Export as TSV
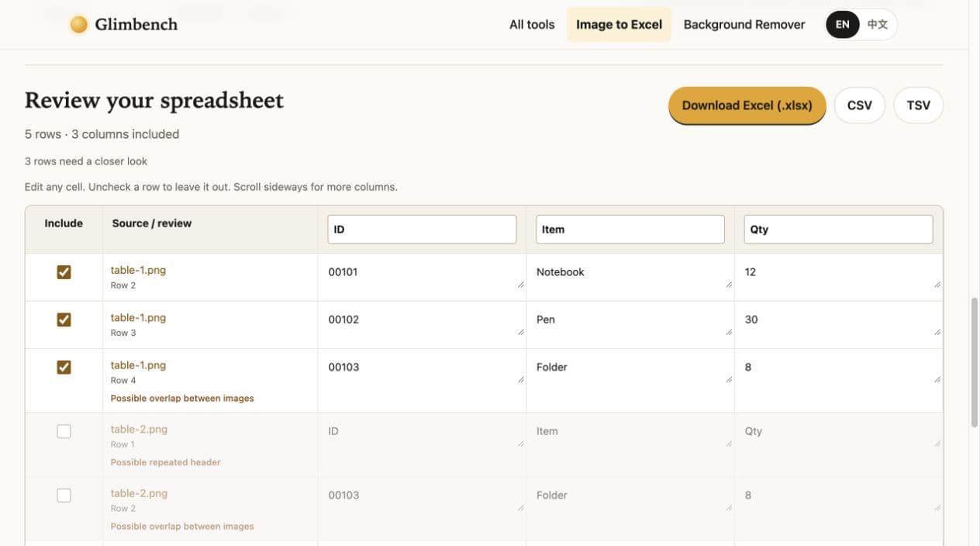This screenshot has height=546, width=980. coord(919,105)
